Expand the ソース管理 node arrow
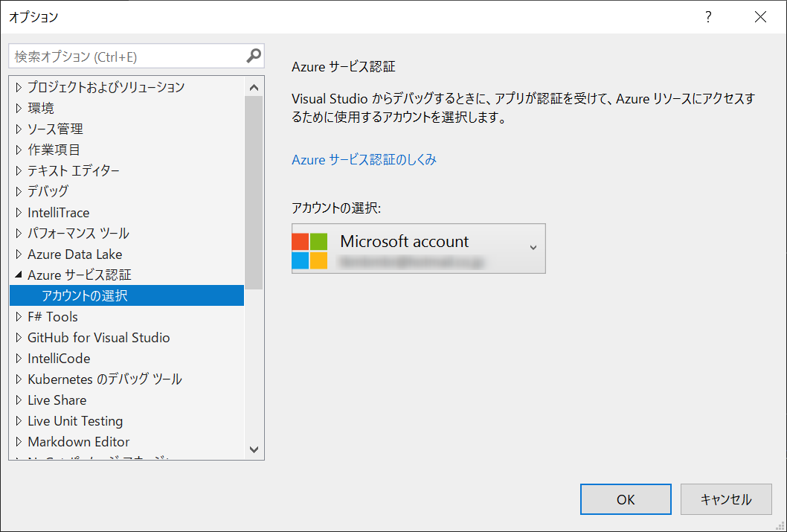The height and width of the screenshot is (532, 787). (x=19, y=129)
